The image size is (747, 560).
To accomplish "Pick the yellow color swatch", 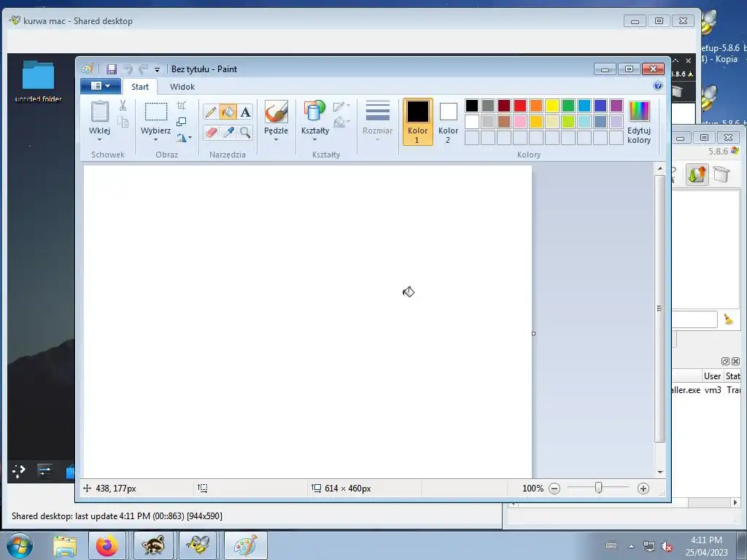I will 552,105.
